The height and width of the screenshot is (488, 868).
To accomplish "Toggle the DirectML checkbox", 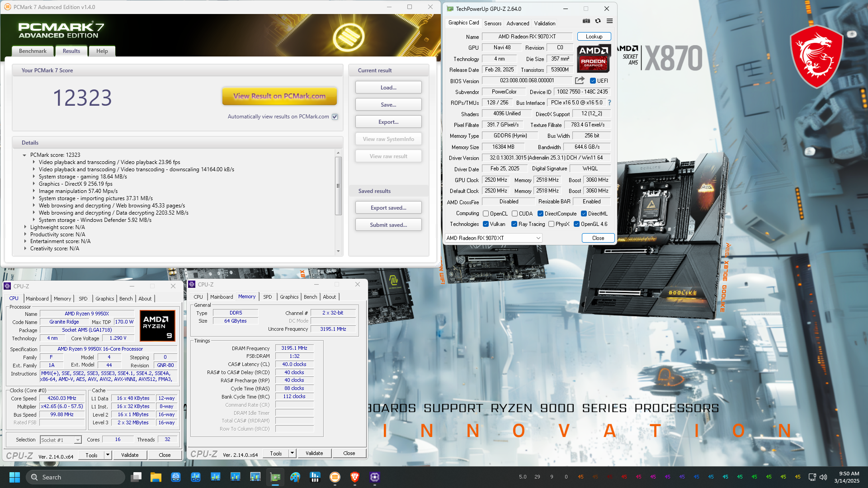I will pos(584,214).
